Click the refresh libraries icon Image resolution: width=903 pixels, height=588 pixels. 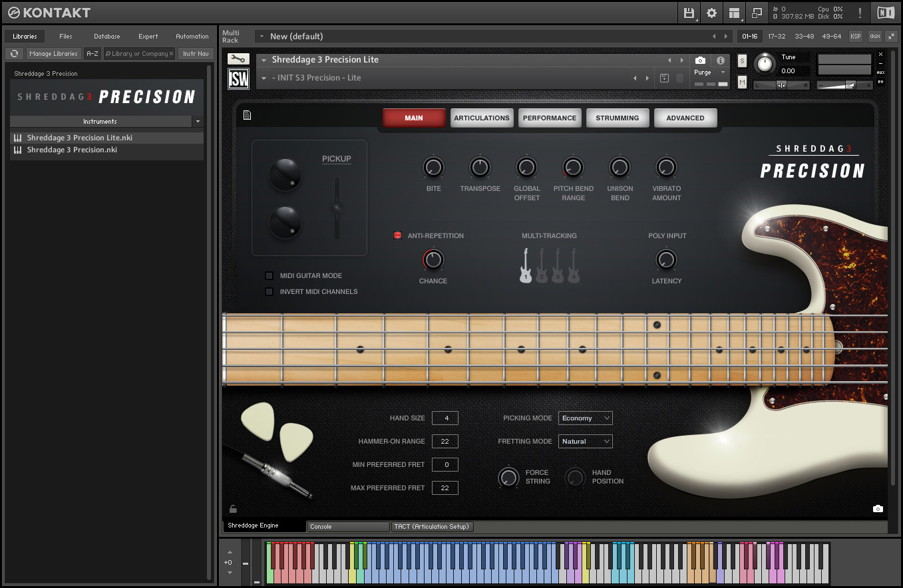15,54
